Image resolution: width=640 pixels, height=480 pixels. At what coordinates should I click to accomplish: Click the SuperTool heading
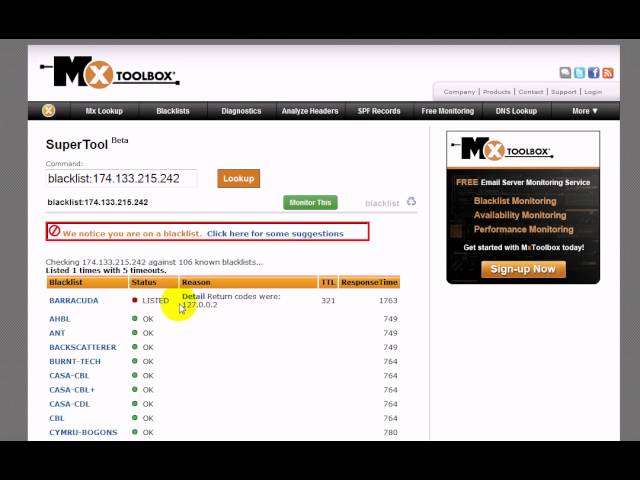pos(77,144)
